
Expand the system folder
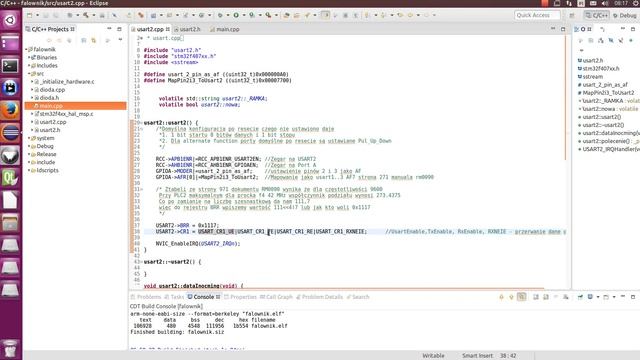29,138
